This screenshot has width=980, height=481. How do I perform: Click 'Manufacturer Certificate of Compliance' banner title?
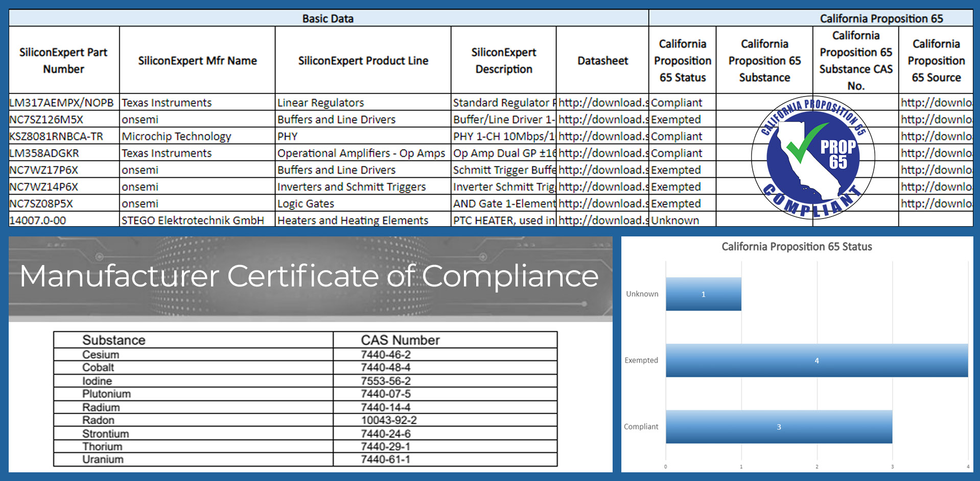(x=309, y=276)
